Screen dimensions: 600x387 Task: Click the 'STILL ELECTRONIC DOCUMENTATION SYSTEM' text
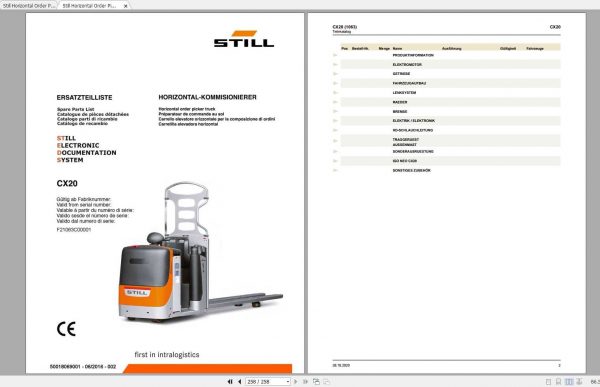[x=86, y=149]
